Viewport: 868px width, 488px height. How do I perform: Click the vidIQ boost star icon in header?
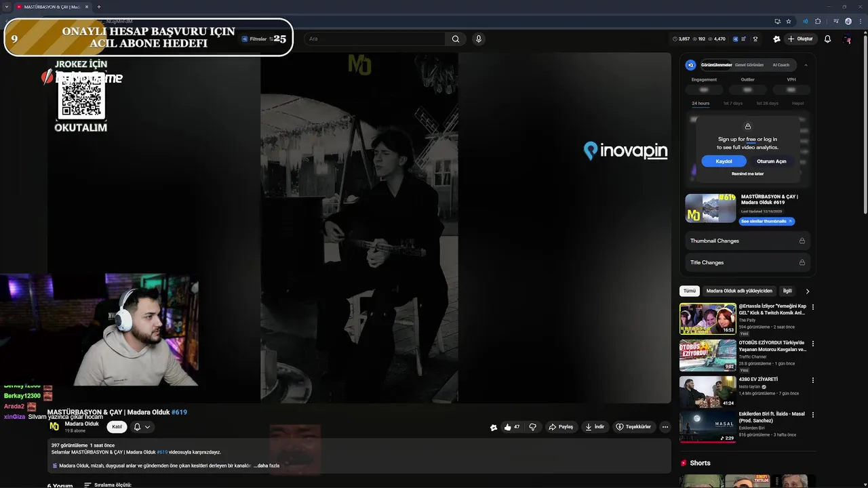point(776,39)
